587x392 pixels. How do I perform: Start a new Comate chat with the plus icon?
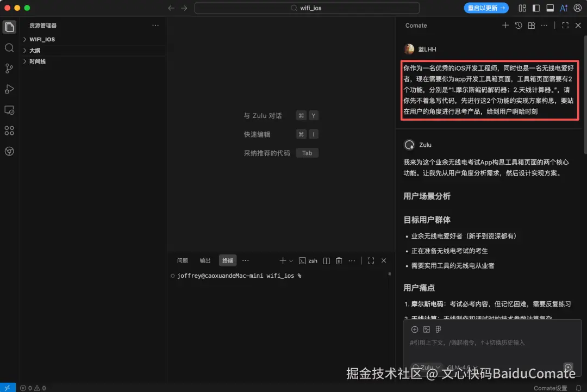point(505,26)
